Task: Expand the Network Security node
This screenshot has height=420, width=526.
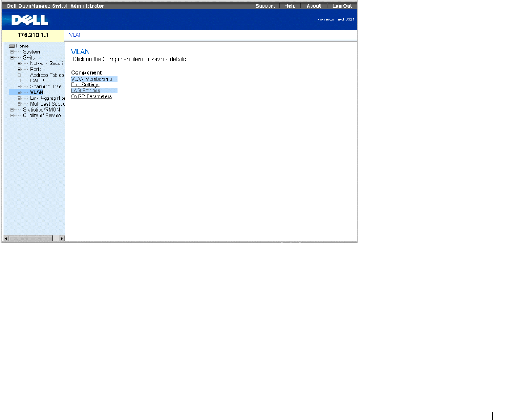Action: click(x=19, y=64)
